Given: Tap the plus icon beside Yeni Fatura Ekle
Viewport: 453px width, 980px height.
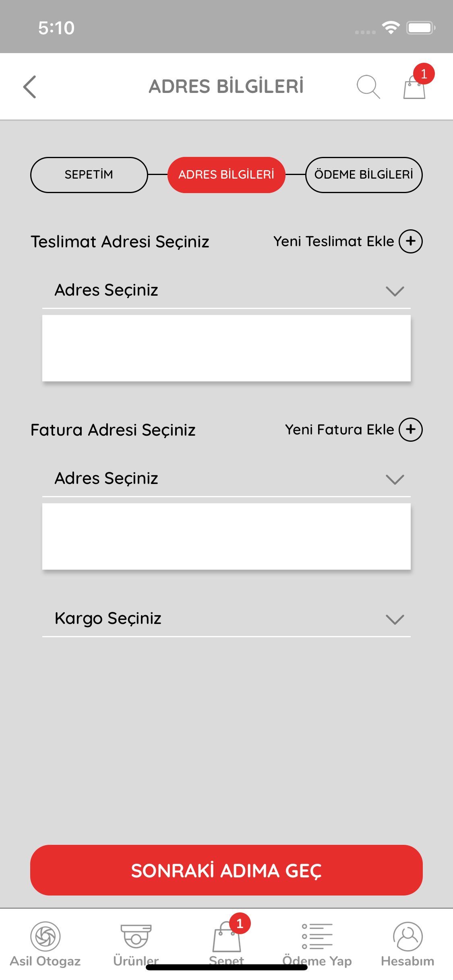Looking at the screenshot, I should (410, 430).
